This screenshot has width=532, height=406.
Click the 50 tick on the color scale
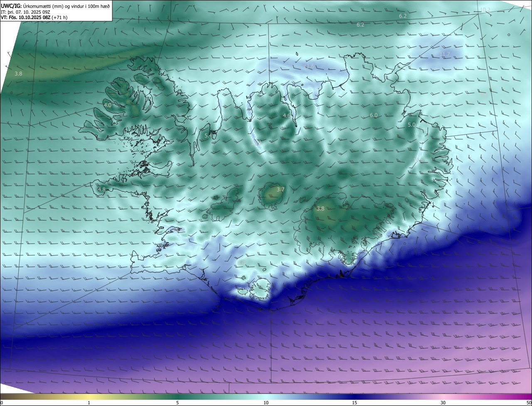click(x=529, y=403)
